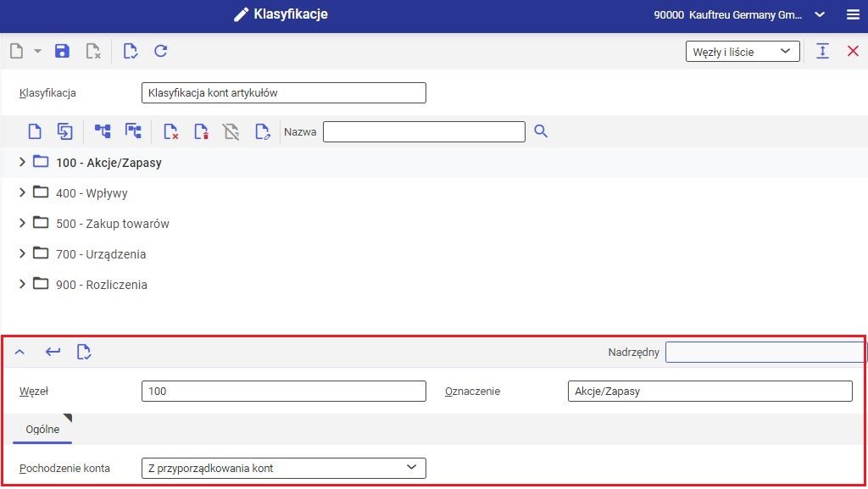
Task: Click the folder icon of 700 - Urządzenia
Action: 41,253
